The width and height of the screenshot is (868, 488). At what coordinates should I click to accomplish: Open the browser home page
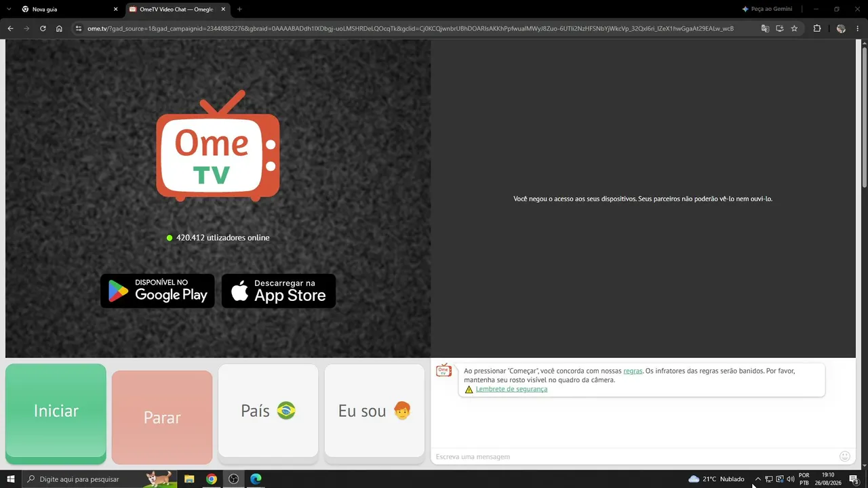[59, 28]
